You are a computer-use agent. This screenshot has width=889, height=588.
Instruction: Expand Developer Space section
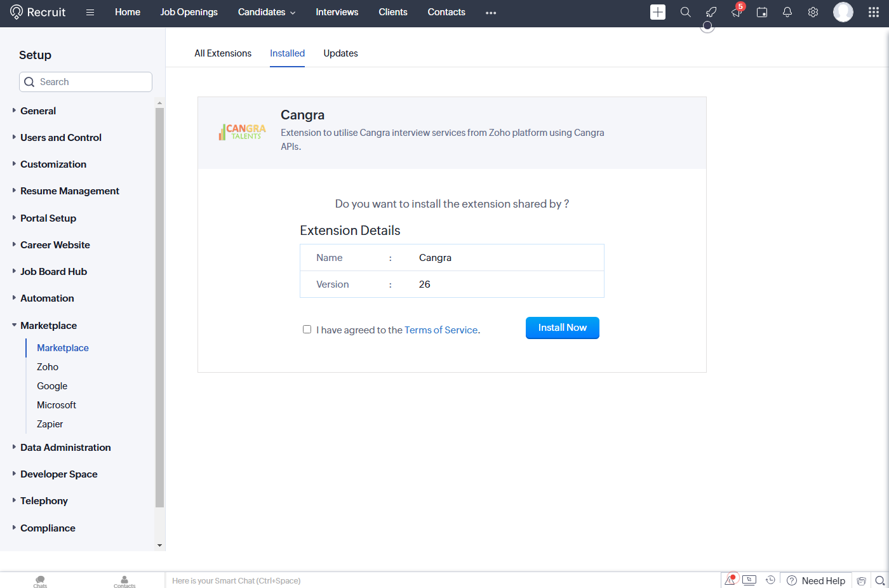coord(59,474)
